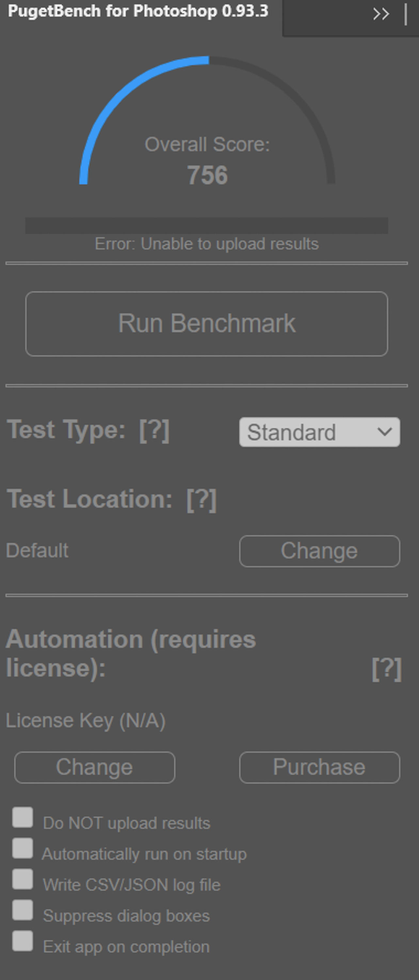
Task: Open the Standard test type dropdown
Action: [x=319, y=432]
